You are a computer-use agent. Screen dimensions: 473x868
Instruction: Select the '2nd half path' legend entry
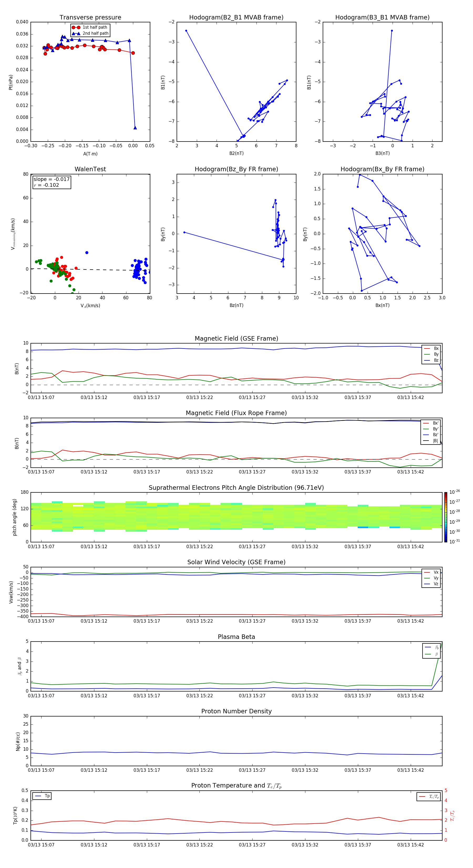pyautogui.click(x=90, y=33)
